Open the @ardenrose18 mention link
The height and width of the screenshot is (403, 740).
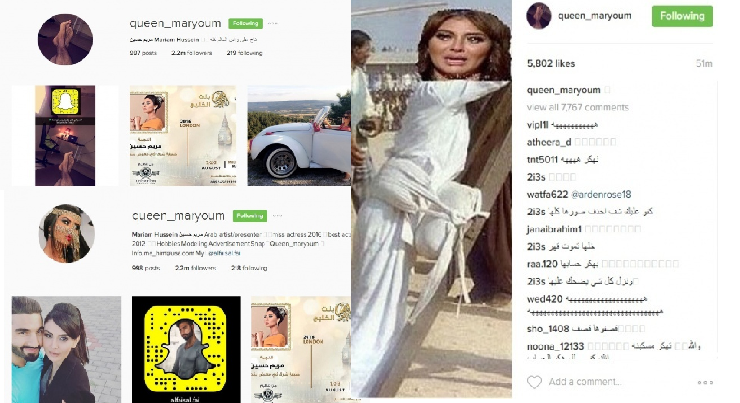(601, 194)
